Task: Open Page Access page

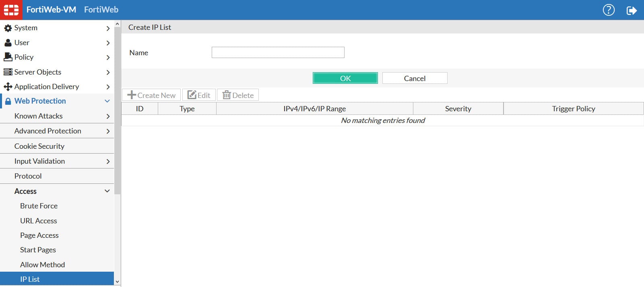Action: pos(57,235)
